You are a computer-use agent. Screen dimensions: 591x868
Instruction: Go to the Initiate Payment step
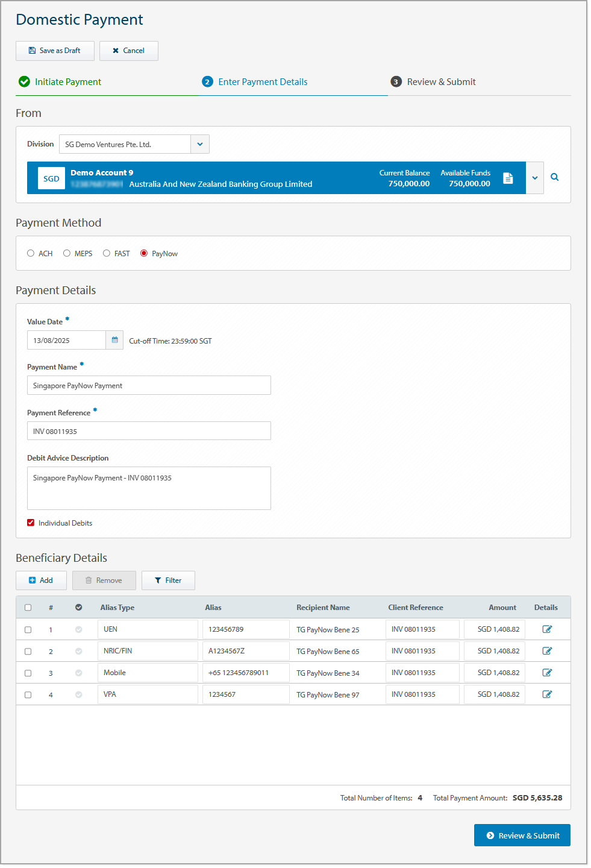coord(68,81)
